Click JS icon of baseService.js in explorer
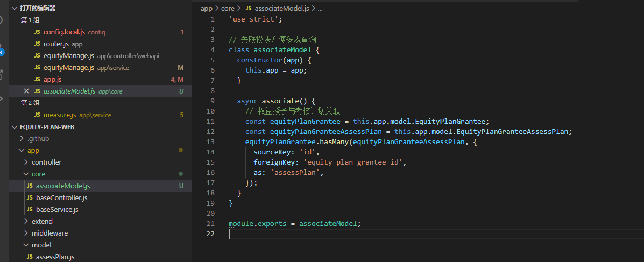 click(x=30, y=209)
